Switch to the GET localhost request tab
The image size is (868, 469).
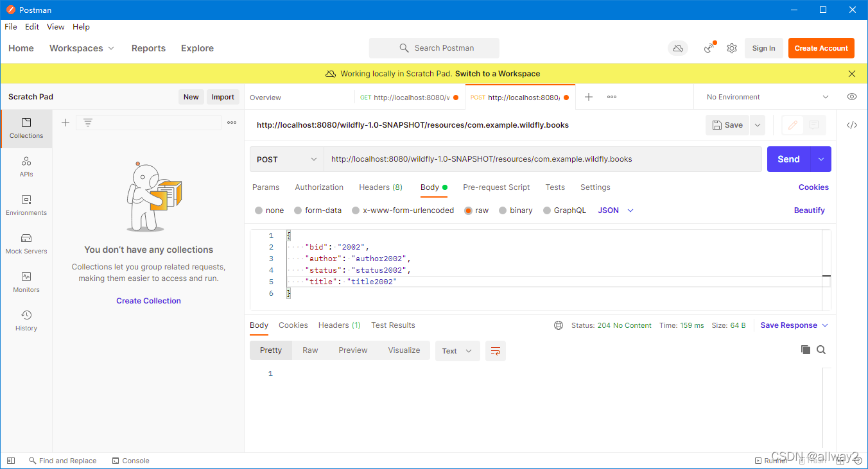tap(410, 97)
